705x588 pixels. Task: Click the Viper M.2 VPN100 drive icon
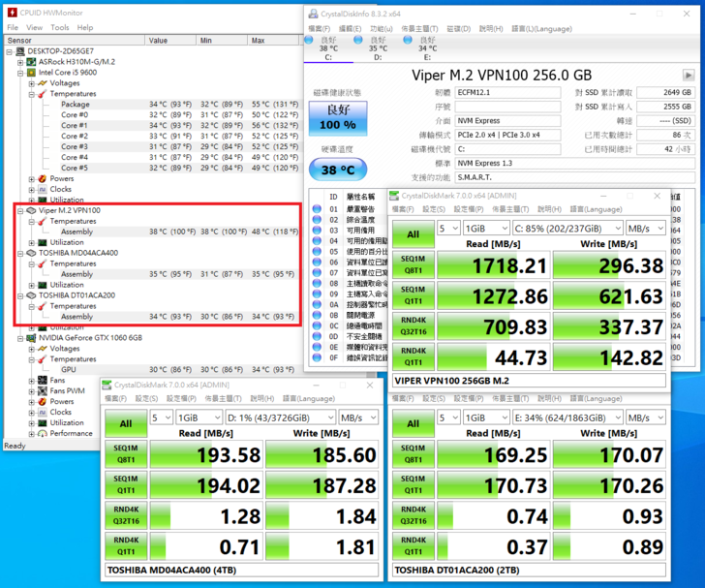click(32, 210)
